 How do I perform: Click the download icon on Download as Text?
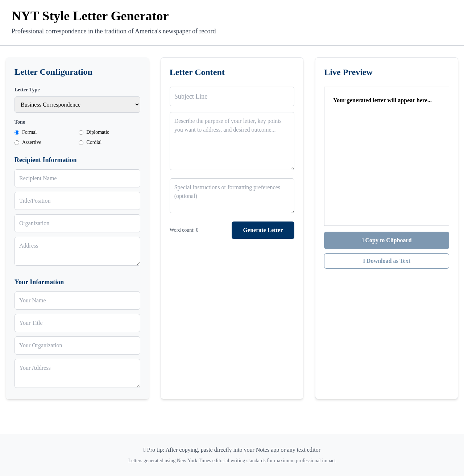364,261
